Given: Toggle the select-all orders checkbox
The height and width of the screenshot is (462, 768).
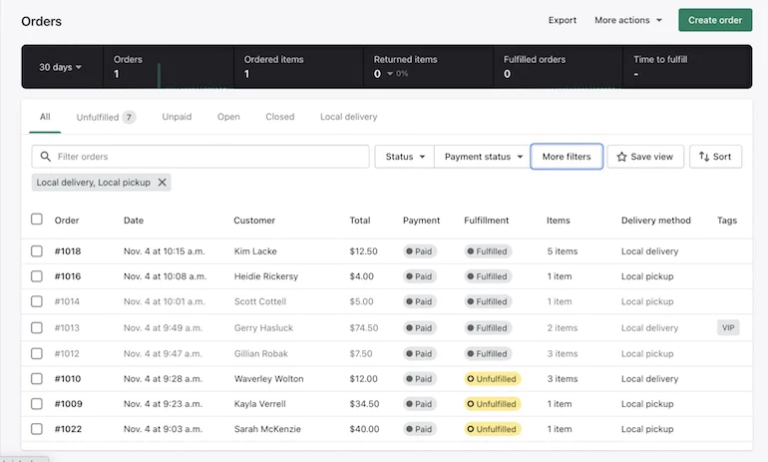Looking at the screenshot, I should point(37,220).
